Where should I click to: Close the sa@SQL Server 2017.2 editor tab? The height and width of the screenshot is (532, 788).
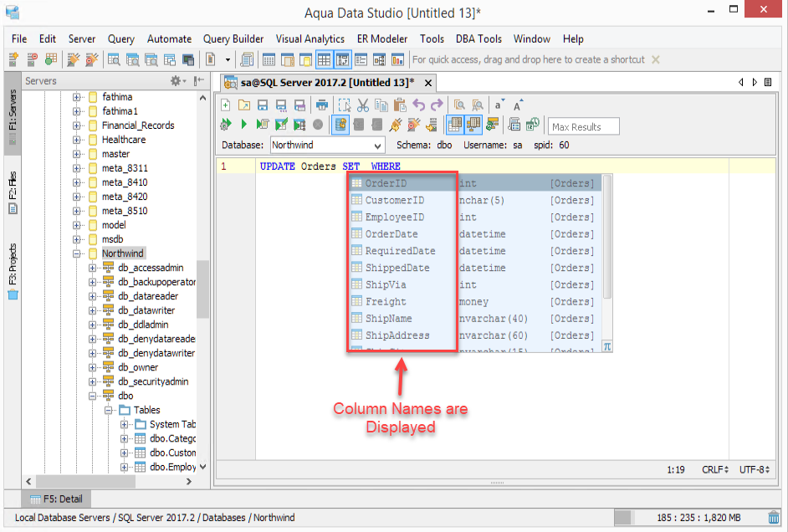(x=428, y=83)
